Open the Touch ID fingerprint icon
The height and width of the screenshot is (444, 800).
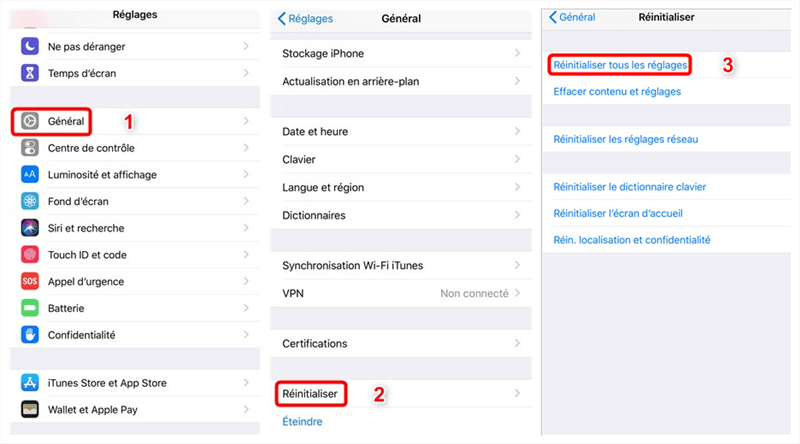pyautogui.click(x=30, y=254)
